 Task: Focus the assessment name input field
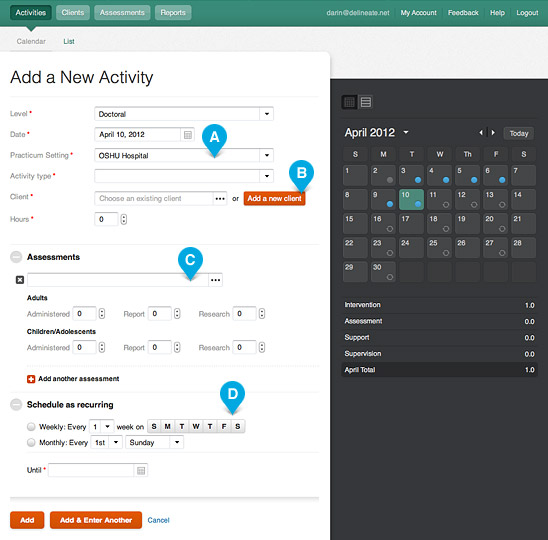(118, 280)
